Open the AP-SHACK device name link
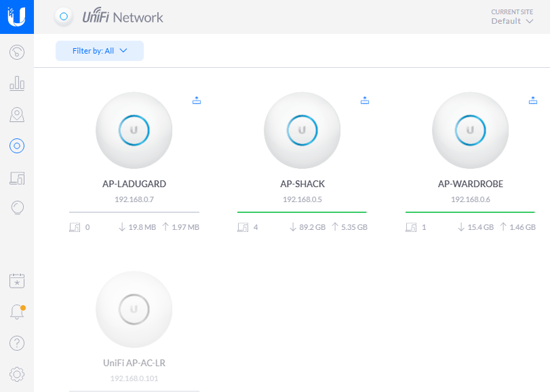This screenshot has height=392, width=550. tap(302, 184)
